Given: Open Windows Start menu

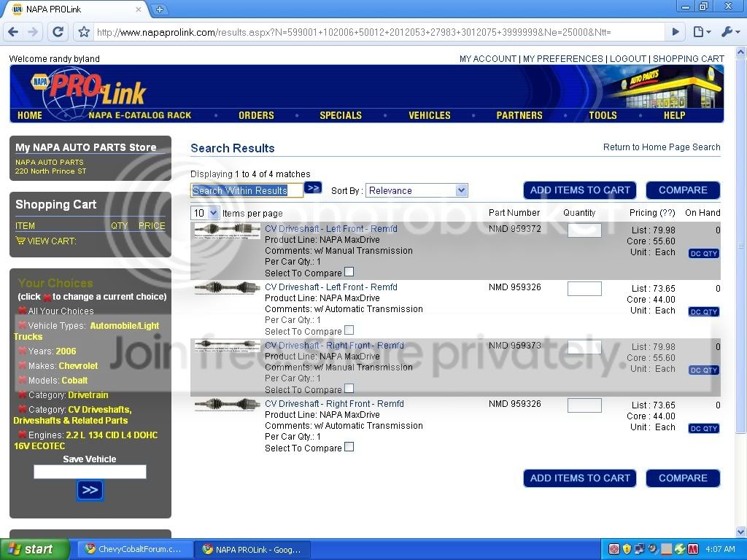Looking at the screenshot, I should pyautogui.click(x=34, y=549).
